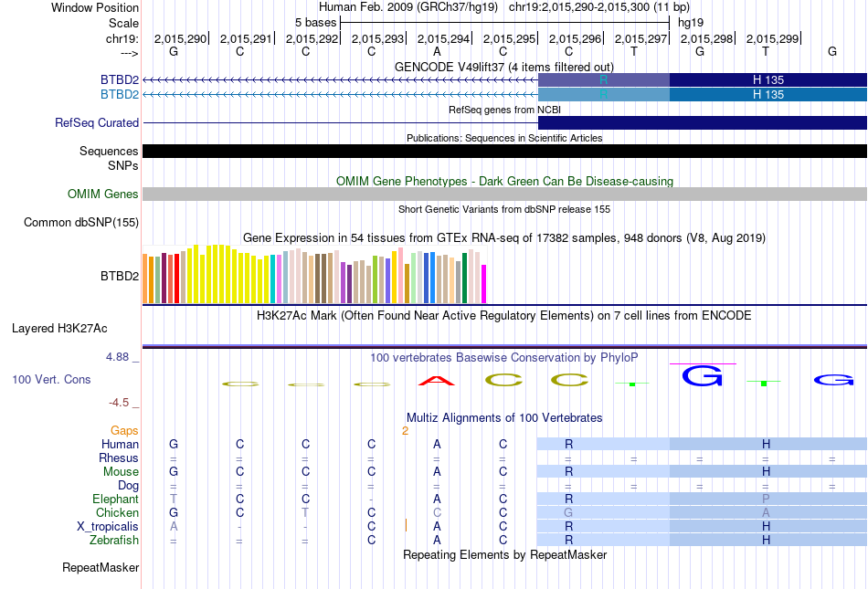Click the first BTBD2 GENCODE track label

[x=120, y=79]
